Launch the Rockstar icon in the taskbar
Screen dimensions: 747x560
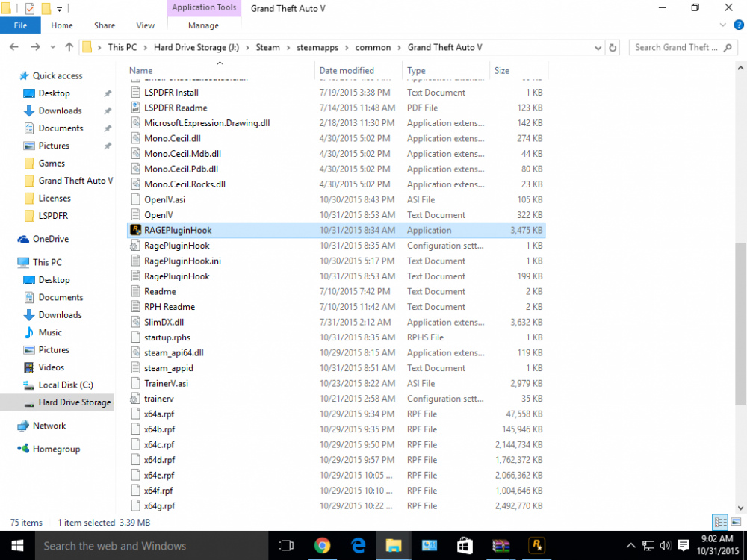point(537,546)
